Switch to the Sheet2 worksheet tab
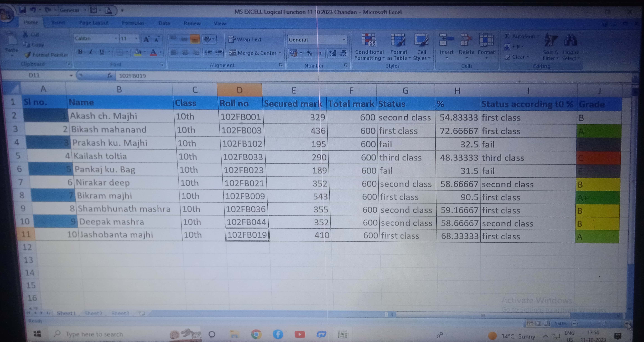Viewport: 644px width, 342px height. (x=93, y=313)
